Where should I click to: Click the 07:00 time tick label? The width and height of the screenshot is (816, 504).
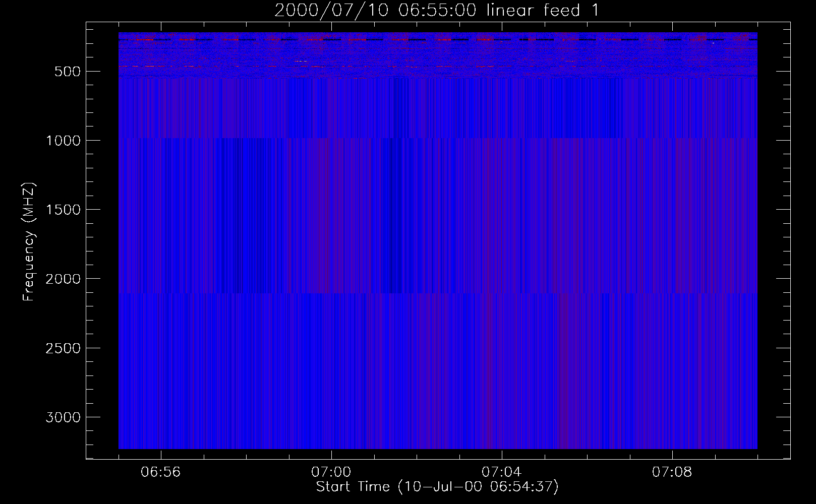[331, 472]
